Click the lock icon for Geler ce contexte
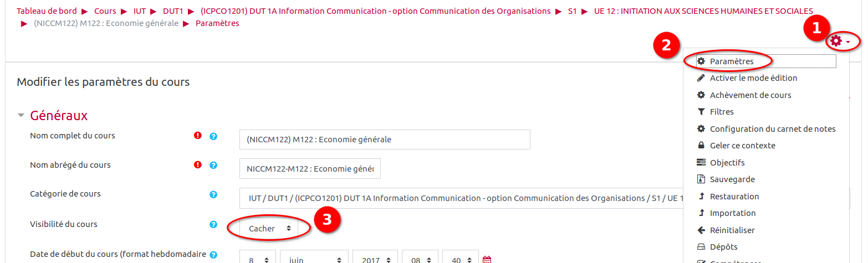The image size is (868, 263). click(x=701, y=146)
